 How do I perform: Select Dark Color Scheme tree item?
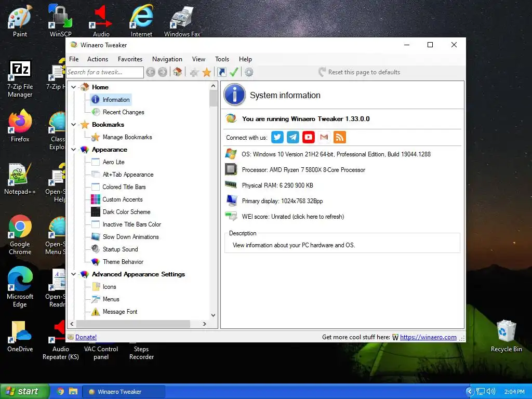(126, 212)
